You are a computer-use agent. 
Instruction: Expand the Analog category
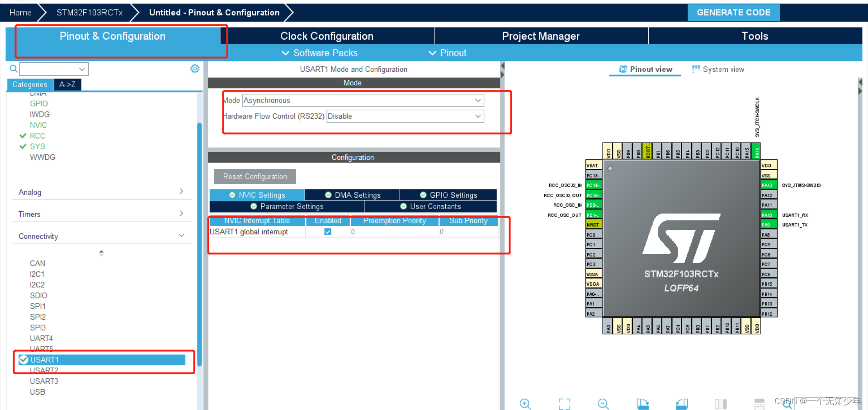tap(102, 192)
